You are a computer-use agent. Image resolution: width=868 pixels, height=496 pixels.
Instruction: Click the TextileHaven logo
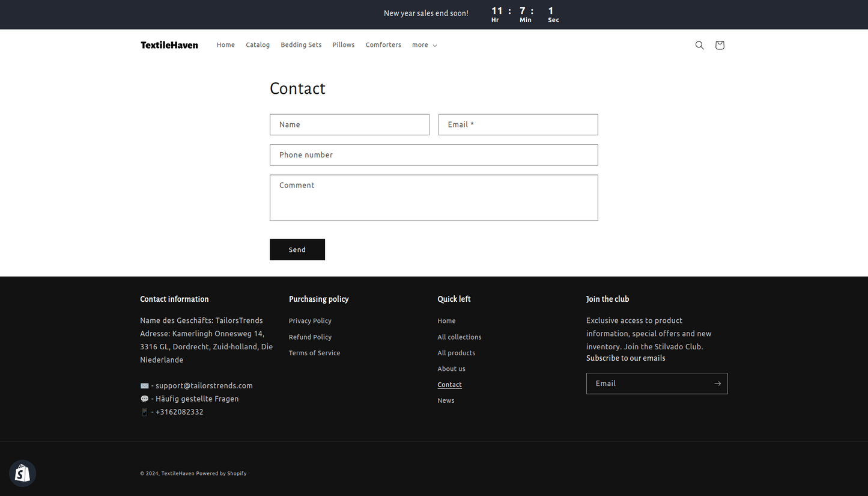coord(169,45)
